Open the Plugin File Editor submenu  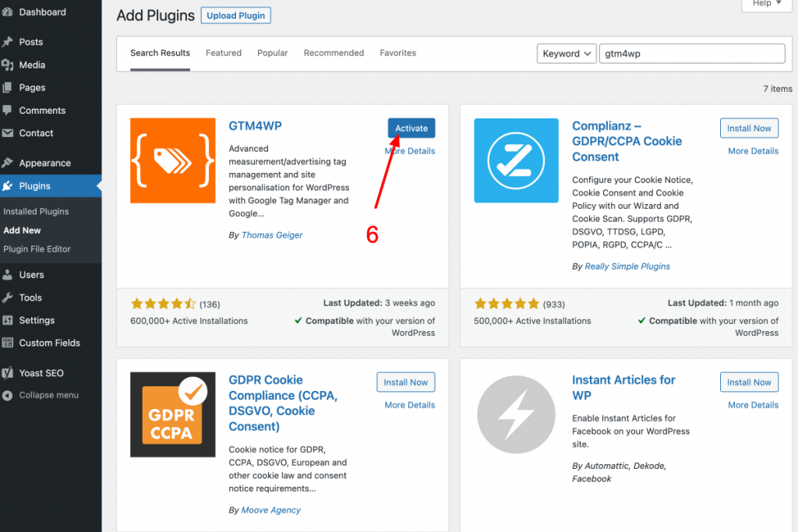click(37, 248)
